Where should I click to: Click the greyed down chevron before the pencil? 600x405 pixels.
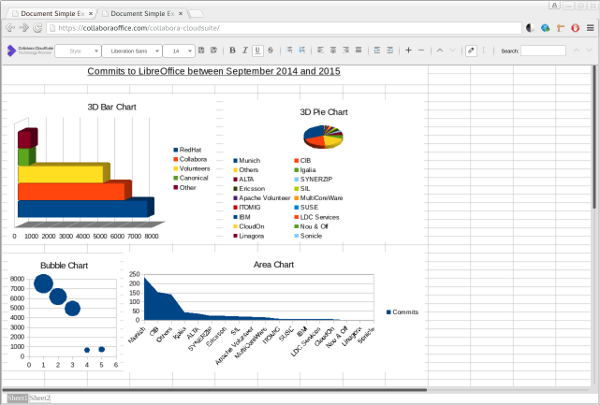[452, 50]
